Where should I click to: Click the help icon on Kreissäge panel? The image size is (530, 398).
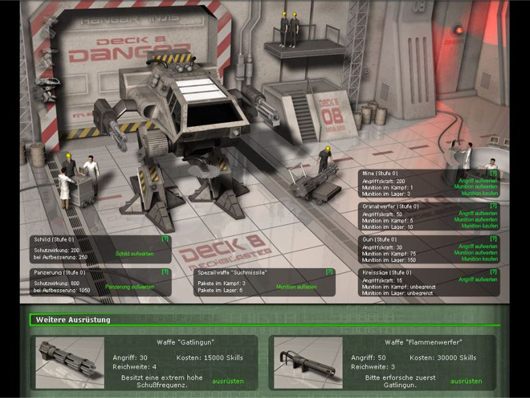[493, 272]
